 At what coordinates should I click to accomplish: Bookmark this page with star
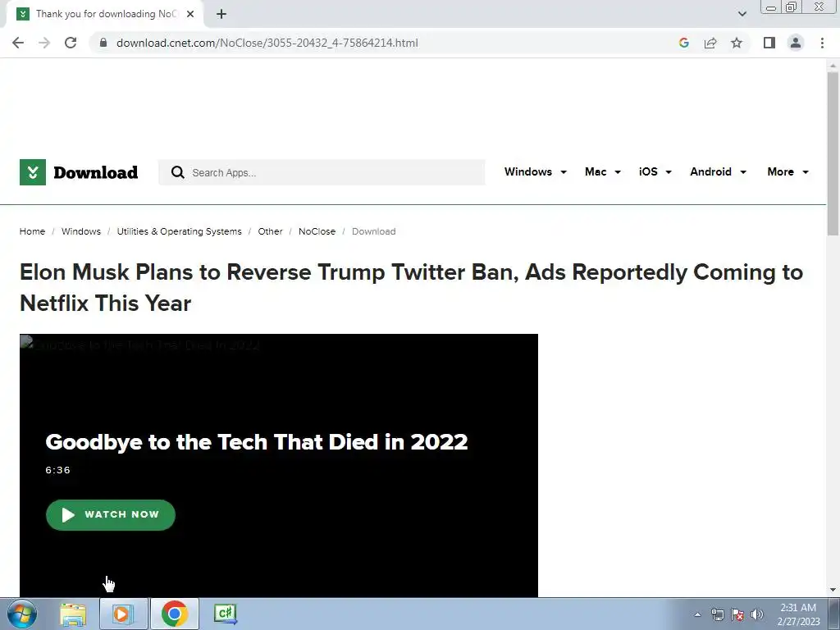click(737, 43)
